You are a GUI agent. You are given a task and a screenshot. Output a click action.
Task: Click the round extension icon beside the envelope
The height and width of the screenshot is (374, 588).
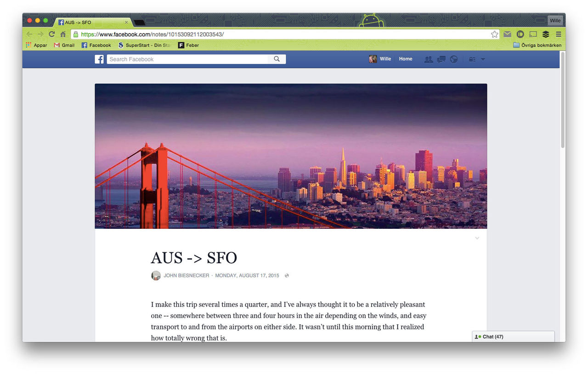[520, 34]
